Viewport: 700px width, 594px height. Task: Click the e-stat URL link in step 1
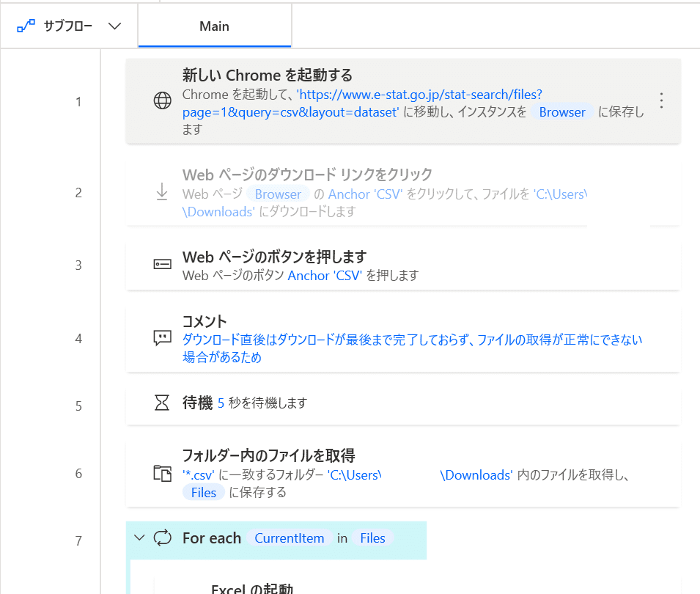tap(362, 103)
